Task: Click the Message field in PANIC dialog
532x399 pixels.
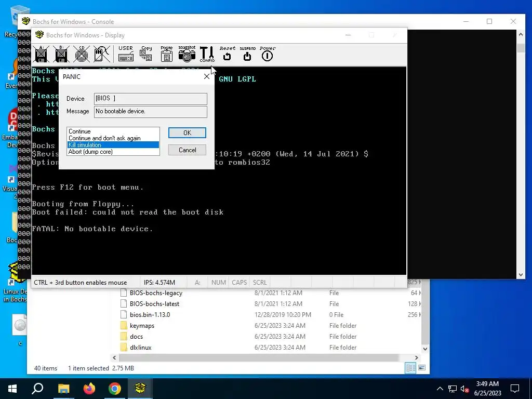Action: (x=150, y=112)
